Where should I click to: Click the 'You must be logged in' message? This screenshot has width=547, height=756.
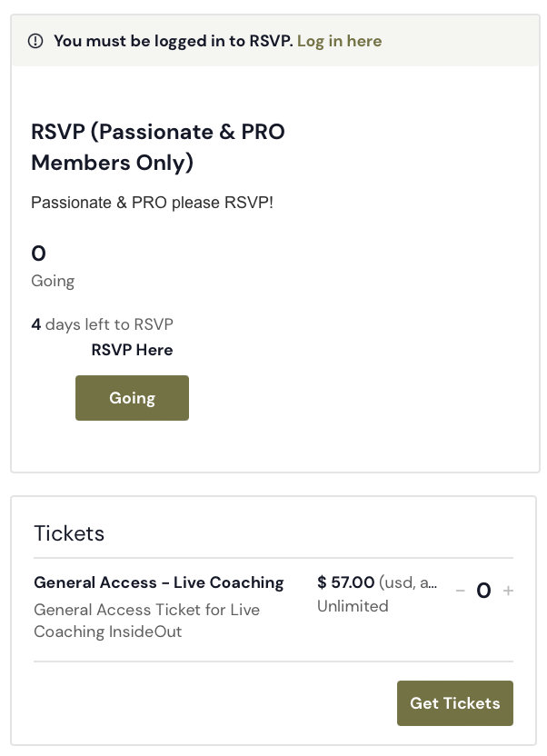174,41
